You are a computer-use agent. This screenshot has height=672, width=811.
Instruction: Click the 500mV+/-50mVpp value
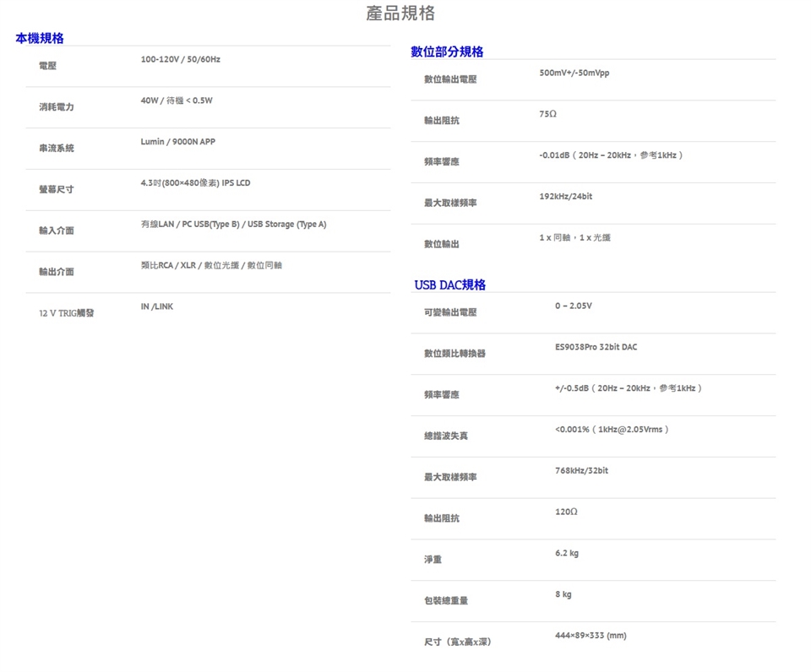tap(574, 73)
